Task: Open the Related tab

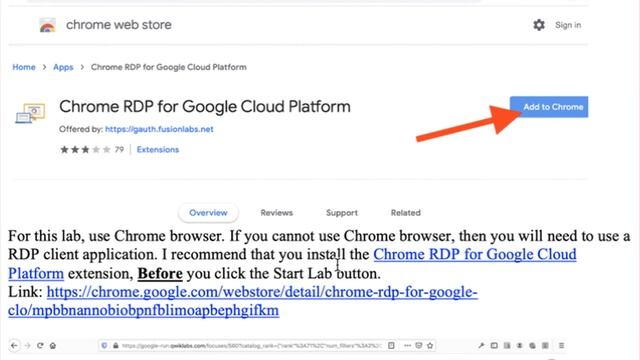Action: pyautogui.click(x=405, y=213)
